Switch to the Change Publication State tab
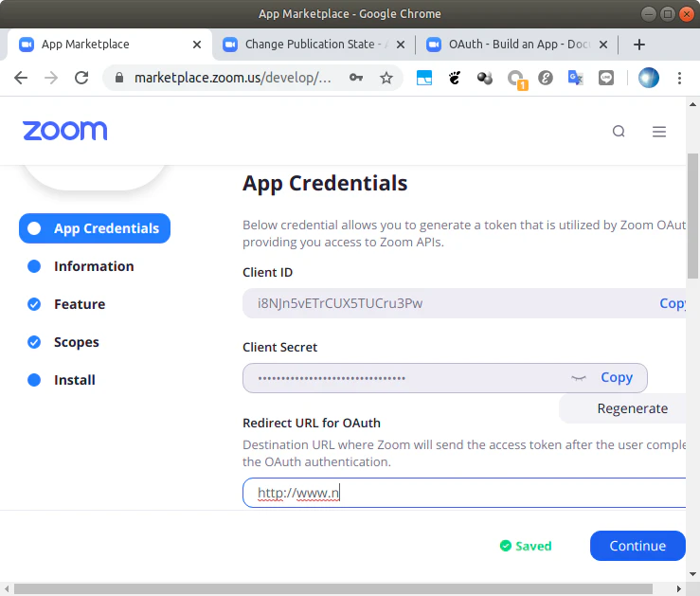Viewport: 700px width, 596px height. [314, 45]
